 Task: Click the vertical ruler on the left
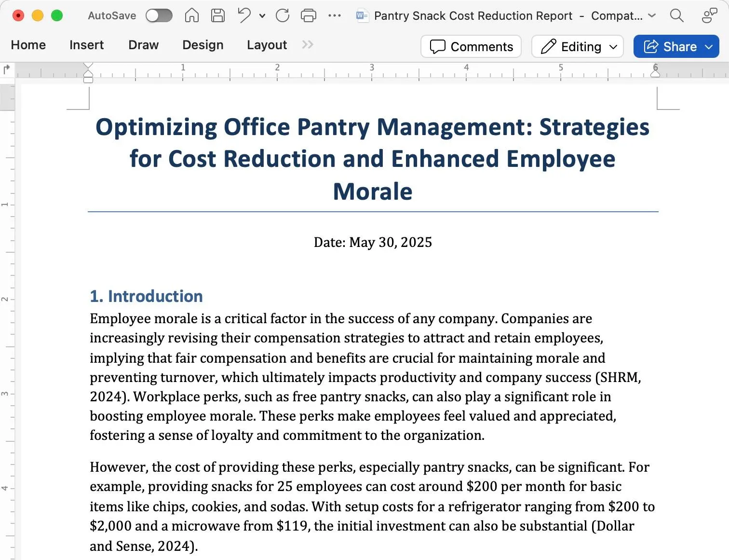(7, 322)
